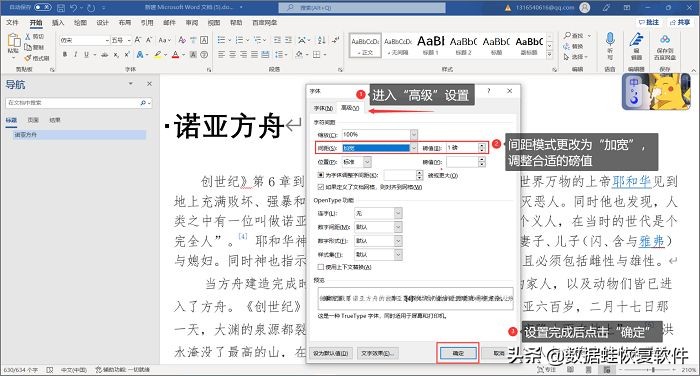The image size is (700, 376).
Task: Click the Shrink Font icon
Action: click(149, 40)
